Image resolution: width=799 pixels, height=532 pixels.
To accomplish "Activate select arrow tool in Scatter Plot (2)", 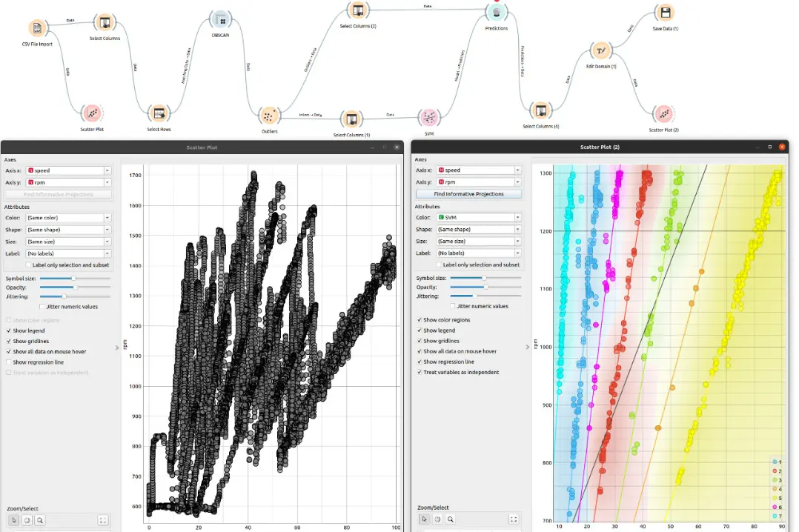I will pyautogui.click(x=425, y=519).
